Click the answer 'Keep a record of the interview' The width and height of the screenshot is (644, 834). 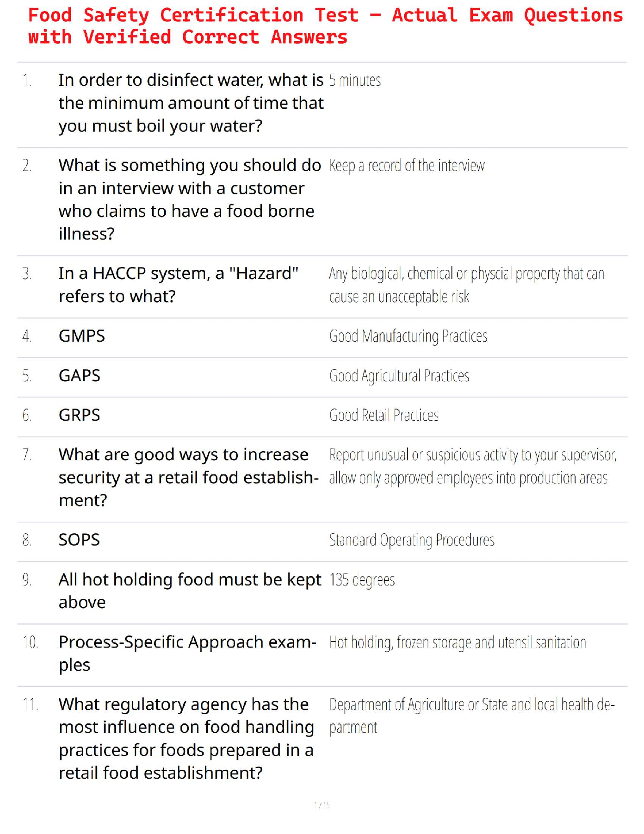point(407,166)
